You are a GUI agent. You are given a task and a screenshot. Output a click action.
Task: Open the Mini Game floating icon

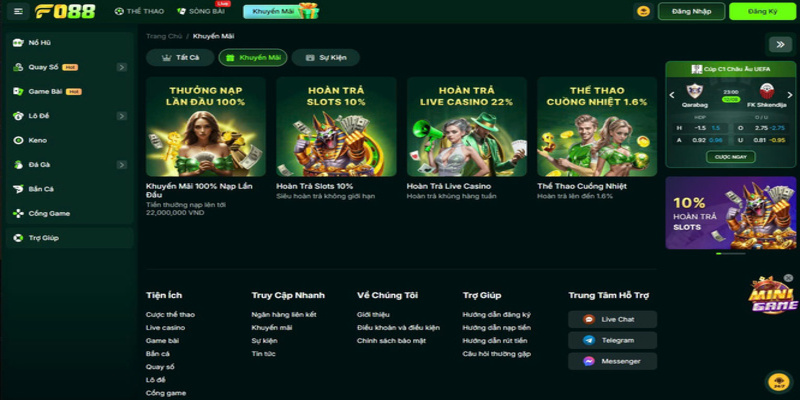(772, 297)
